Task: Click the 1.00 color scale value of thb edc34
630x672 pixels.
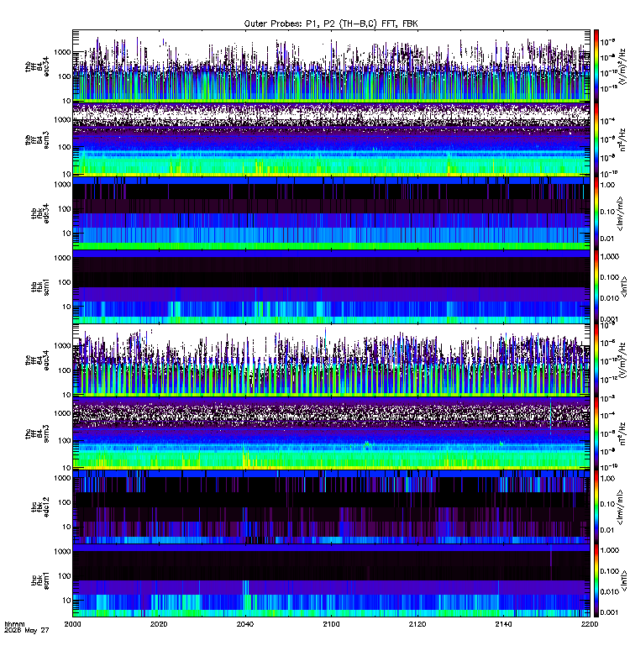Action: tap(607, 185)
